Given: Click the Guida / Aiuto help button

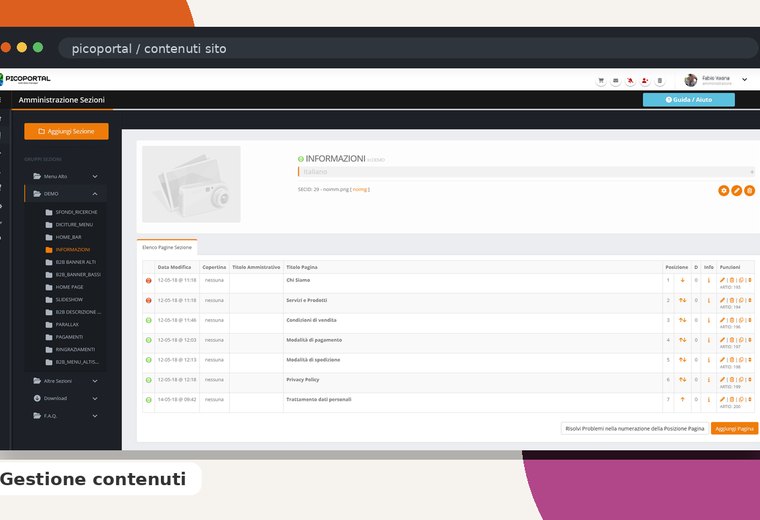Looking at the screenshot, I should point(689,100).
